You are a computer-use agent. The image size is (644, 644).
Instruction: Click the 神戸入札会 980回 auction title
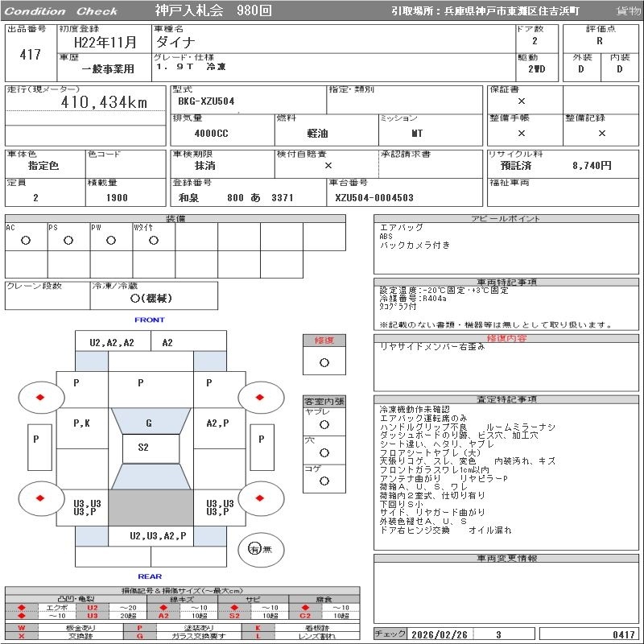pos(213,11)
